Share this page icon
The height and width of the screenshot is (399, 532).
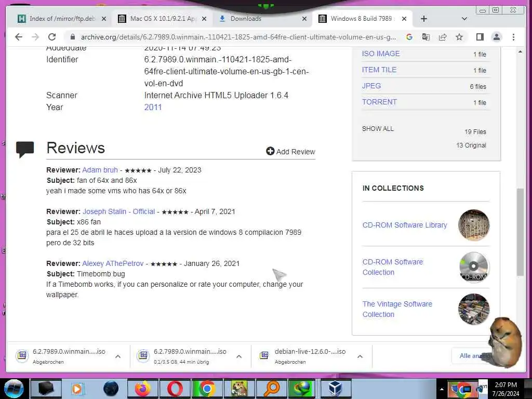tap(443, 37)
